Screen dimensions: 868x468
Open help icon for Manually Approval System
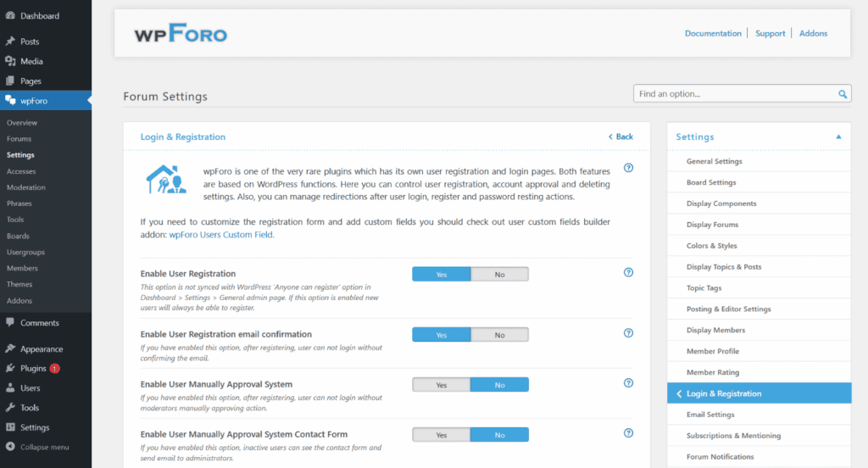[x=628, y=383]
